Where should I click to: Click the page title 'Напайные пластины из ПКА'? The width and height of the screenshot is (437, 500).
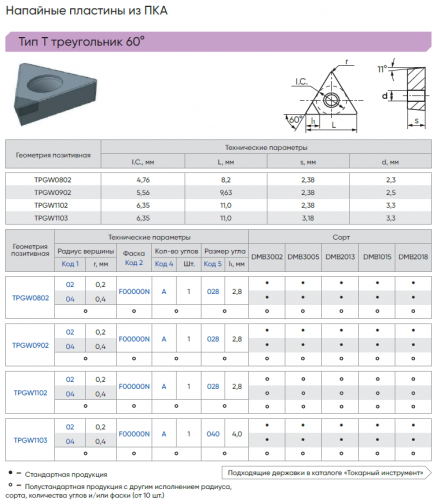[87, 11]
